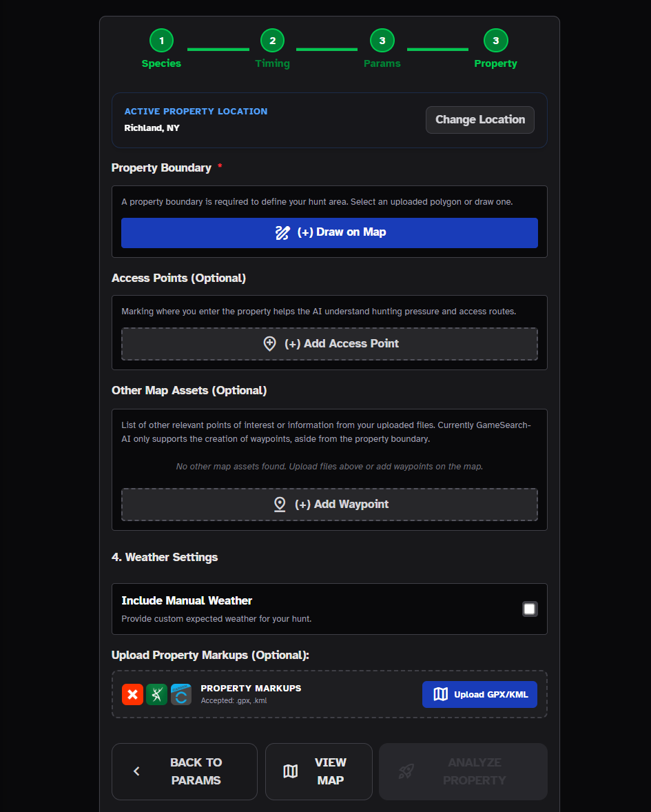Viewport: 651px width, 812px height.
Task: Click the Analyze Property button
Action: pyautogui.click(x=463, y=771)
